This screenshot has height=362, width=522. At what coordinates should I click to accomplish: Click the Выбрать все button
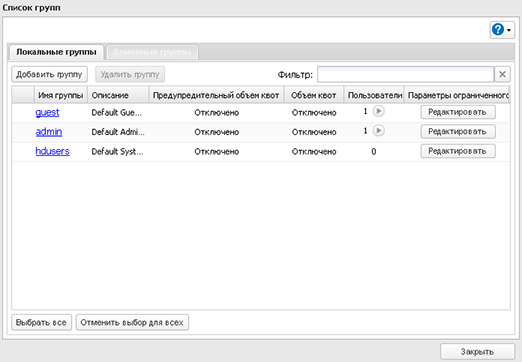pyautogui.click(x=41, y=322)
